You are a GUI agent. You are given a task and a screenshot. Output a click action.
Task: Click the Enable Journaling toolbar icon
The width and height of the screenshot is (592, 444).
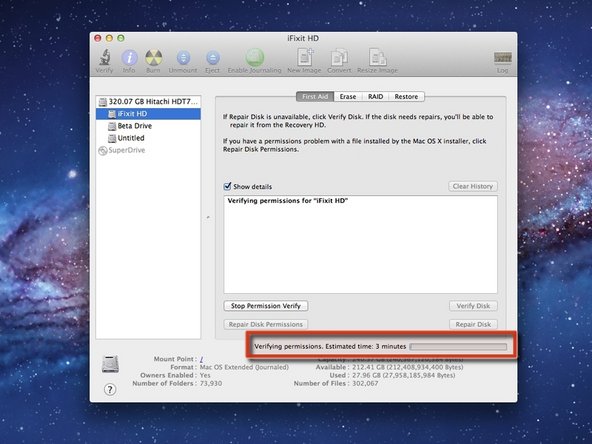[254, 57]
